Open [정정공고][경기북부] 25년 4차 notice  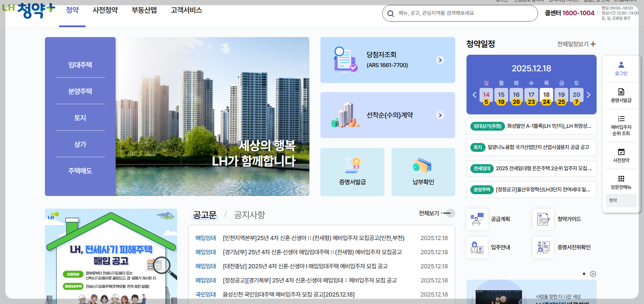click(309, 280)
